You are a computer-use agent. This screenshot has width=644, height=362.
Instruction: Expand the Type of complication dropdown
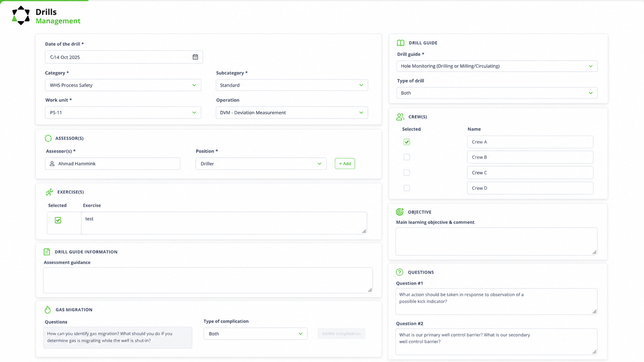255,334
